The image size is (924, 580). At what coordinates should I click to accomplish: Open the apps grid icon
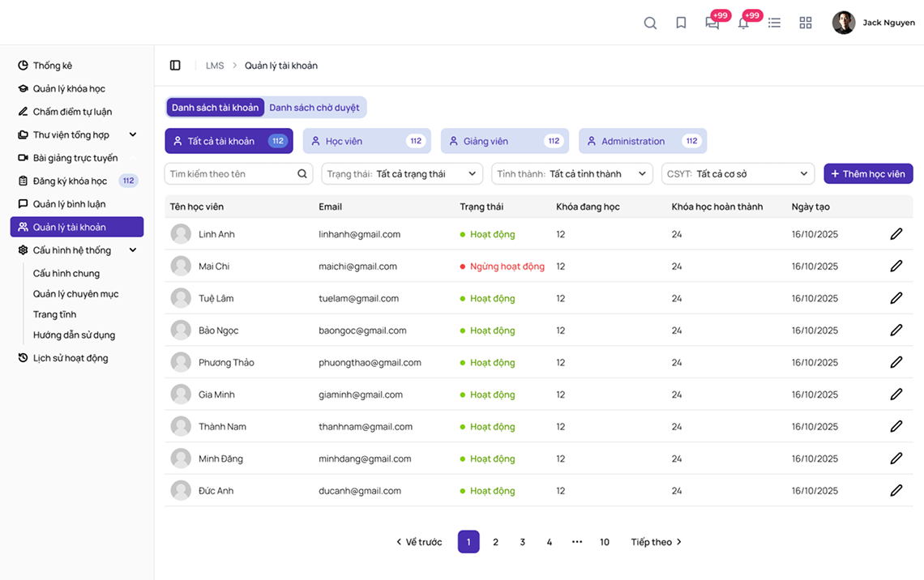coord(805,23)
